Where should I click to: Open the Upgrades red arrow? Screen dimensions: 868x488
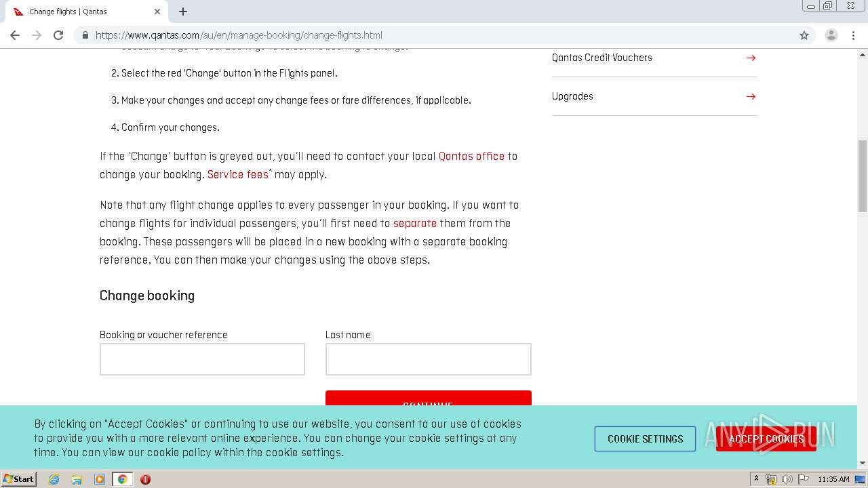(751, 96)
